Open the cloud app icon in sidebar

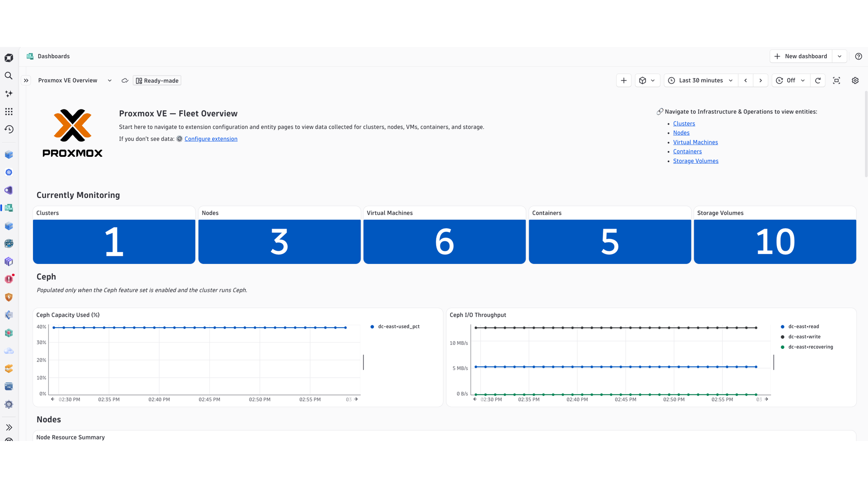click(9, 351)
